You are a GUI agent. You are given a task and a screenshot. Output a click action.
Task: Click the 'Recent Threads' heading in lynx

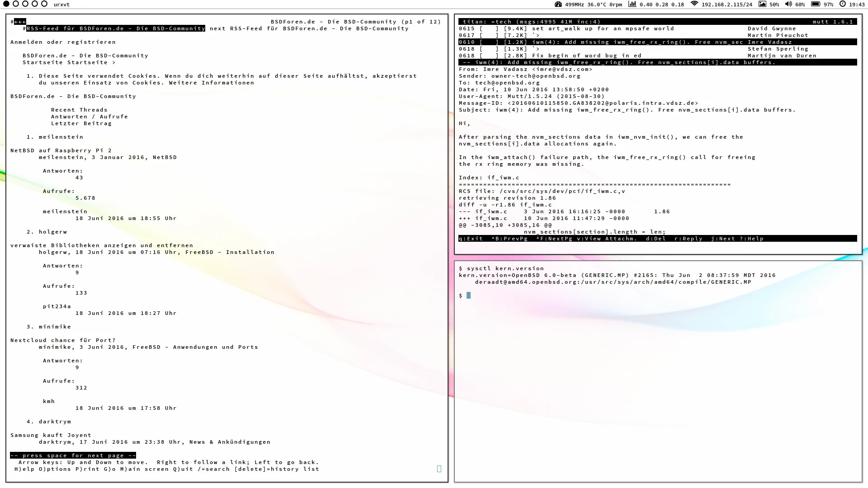[x=79, y=110]
